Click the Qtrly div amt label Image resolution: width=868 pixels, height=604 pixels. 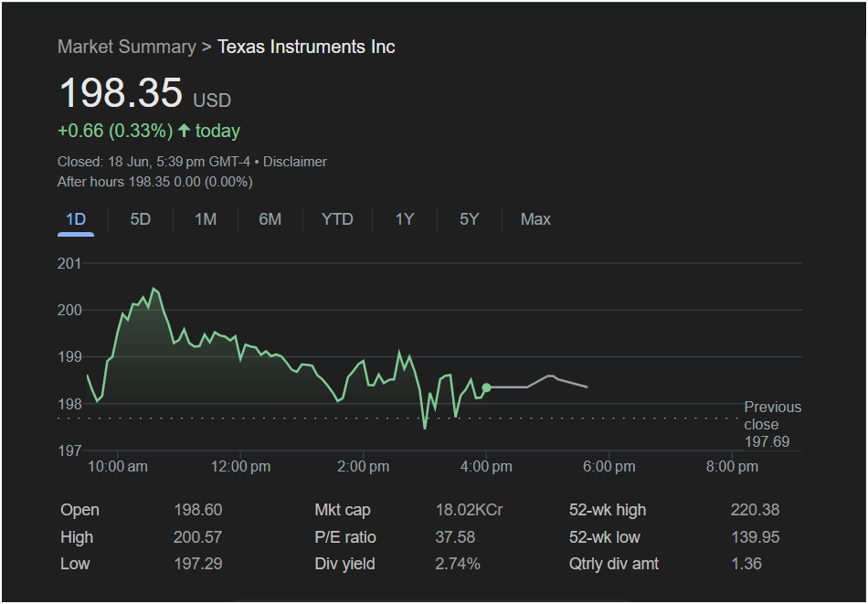(x=614, y=564)
